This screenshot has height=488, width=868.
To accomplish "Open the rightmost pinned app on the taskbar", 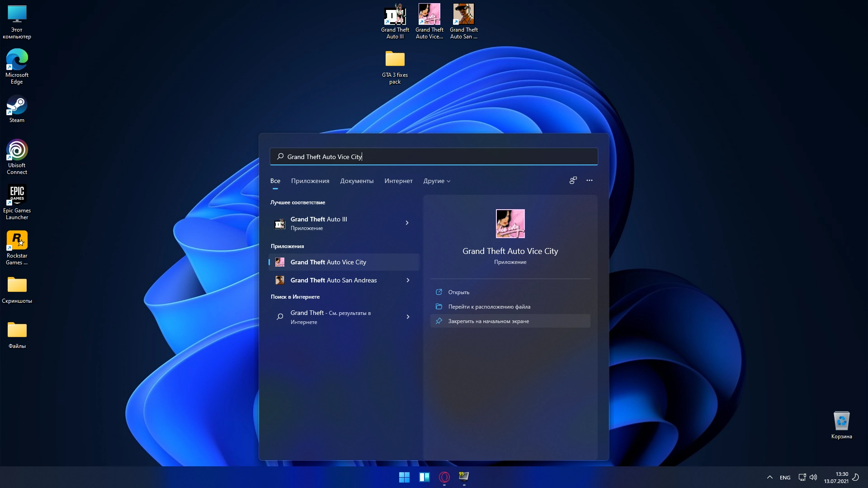I will [464, 477].
